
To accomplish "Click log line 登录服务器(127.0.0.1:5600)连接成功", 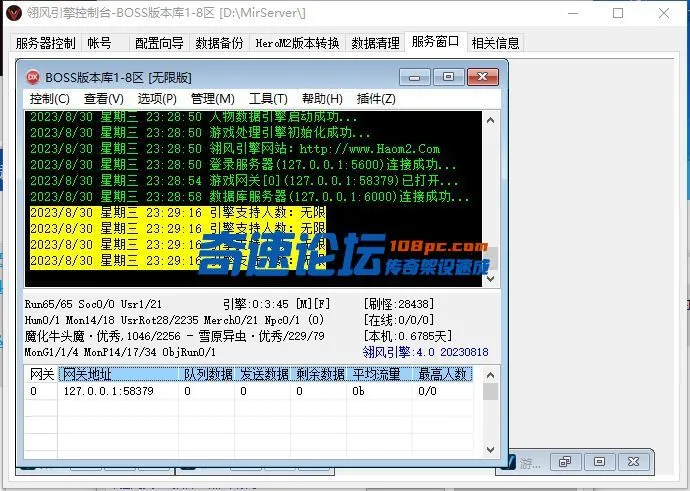I will (243, 165).
